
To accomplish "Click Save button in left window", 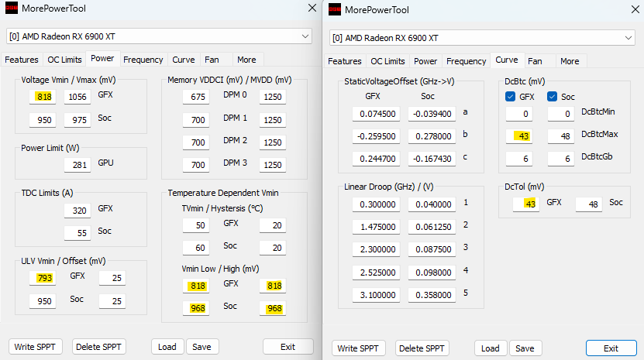I will pyautogui.click(x=201, y=347).
